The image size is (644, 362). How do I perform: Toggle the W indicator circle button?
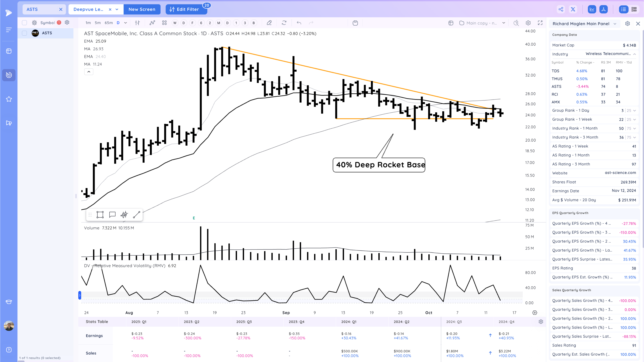175,23
